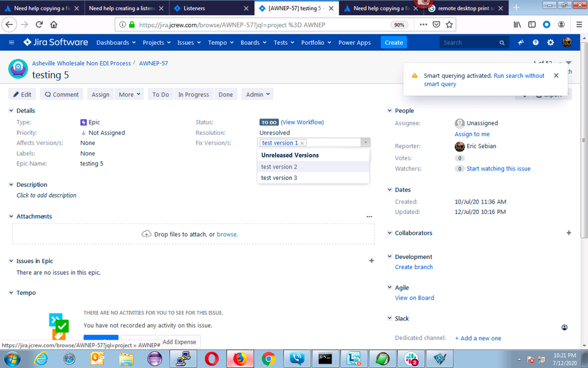
Task: Open the Jira help question-mark icon
Action: (x=536, y=42)
